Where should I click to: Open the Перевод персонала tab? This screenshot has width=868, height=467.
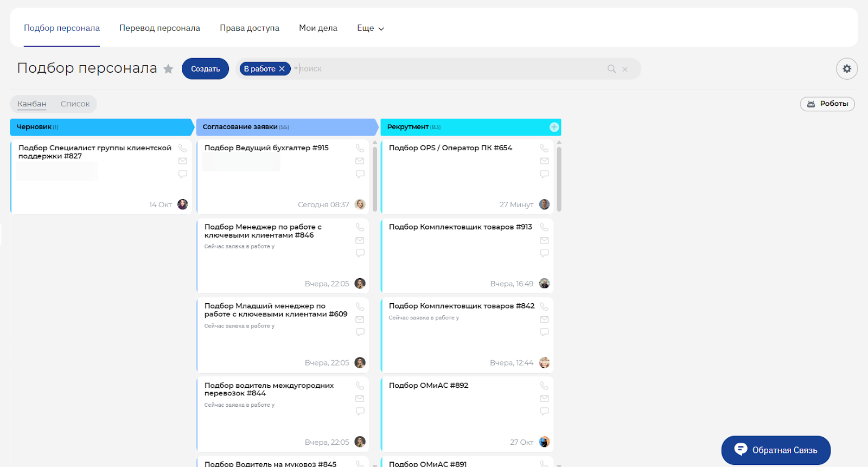(159, 28)
